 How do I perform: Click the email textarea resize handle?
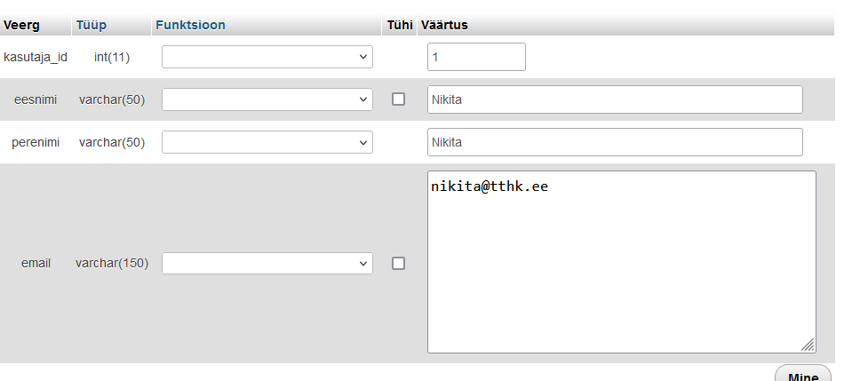808,345
